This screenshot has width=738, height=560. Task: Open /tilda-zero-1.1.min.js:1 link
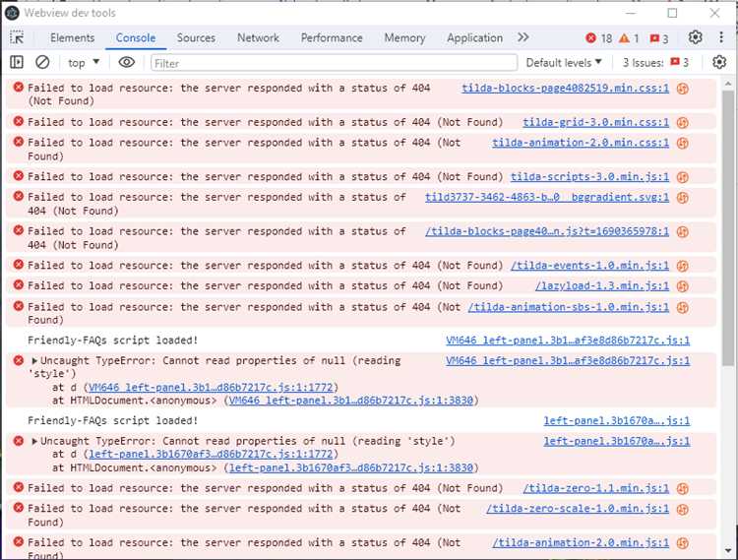[x=596, y=488]
